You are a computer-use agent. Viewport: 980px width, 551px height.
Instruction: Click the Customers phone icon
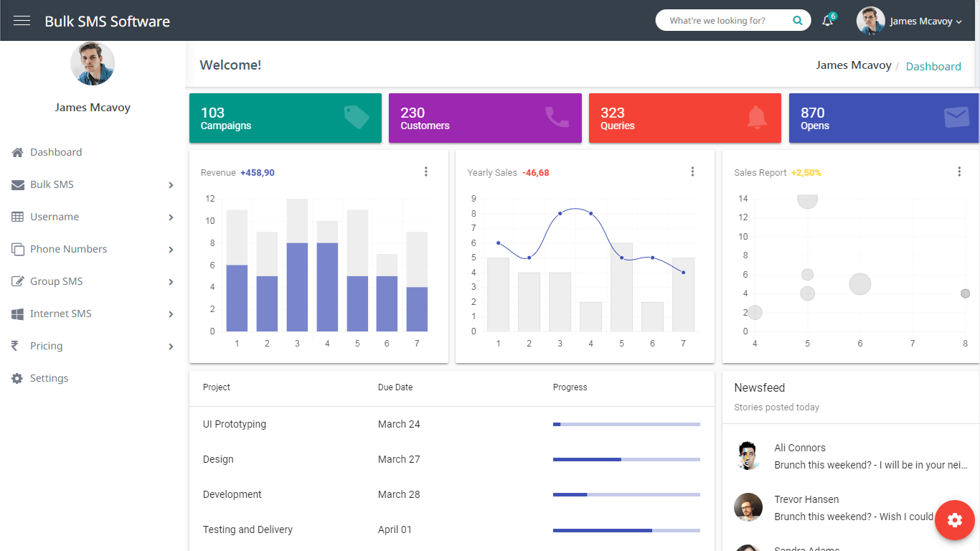point(557,117)
